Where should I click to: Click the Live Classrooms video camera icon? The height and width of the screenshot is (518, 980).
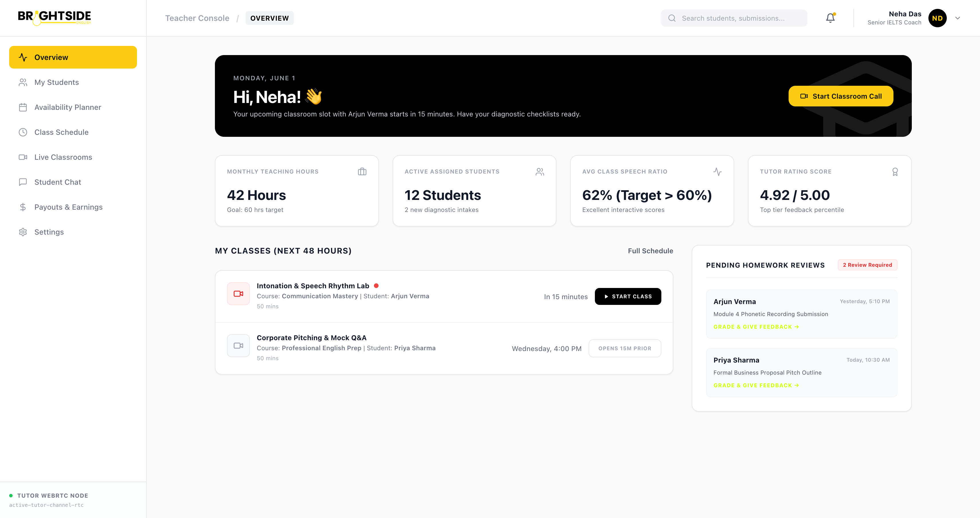tap(23, 157)
